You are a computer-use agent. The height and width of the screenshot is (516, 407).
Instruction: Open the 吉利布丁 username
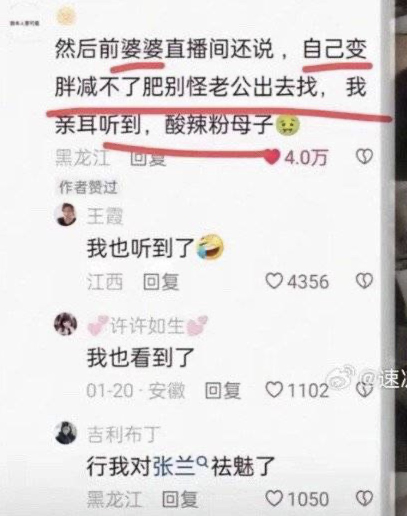(x=123, y=434)
